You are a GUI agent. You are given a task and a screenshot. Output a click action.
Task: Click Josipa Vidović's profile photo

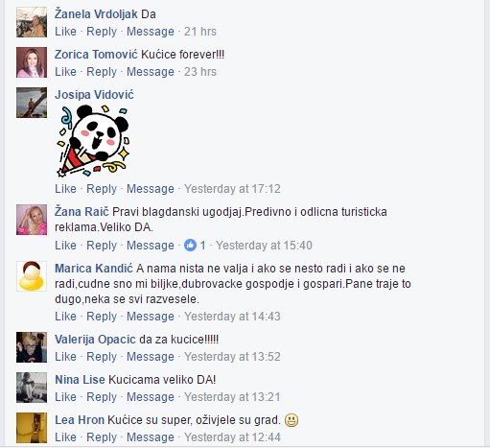(x=32, y=103)
